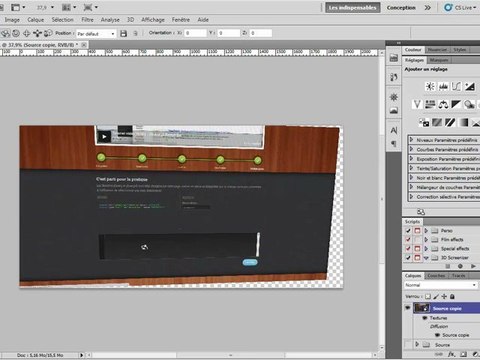Add a Black & White adjustment
The image size is (480, 360).
(456, 105)
